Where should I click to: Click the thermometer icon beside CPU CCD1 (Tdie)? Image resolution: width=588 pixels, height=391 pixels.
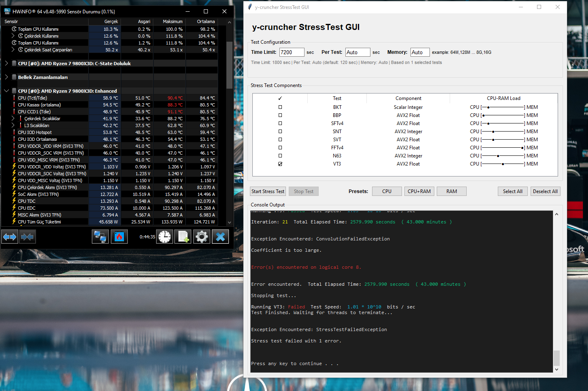[x=14, y=112]
